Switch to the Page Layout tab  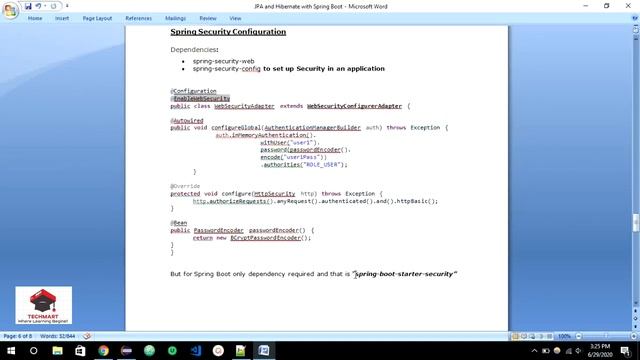point(97,18)
